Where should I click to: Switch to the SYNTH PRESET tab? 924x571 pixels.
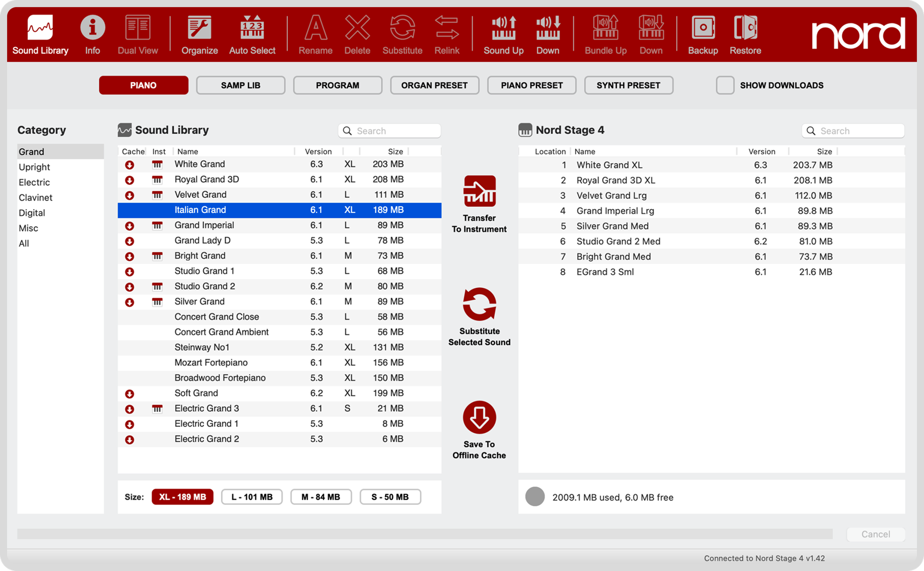click(628, 85)
